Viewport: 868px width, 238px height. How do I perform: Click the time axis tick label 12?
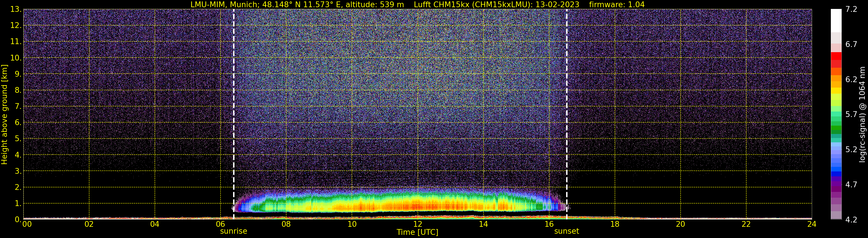pyautogui.click(x=417, y=224)
